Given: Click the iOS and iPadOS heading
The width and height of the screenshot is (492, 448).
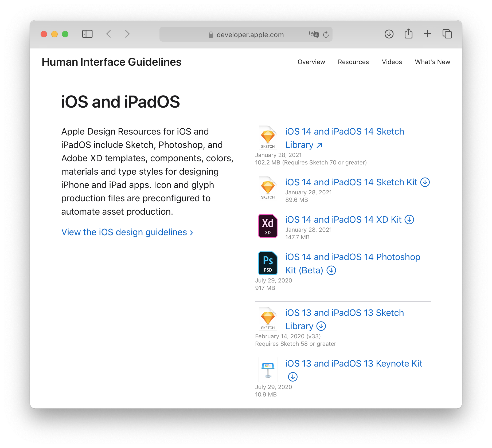Looking at the screenshot, I should click(120, 102).
